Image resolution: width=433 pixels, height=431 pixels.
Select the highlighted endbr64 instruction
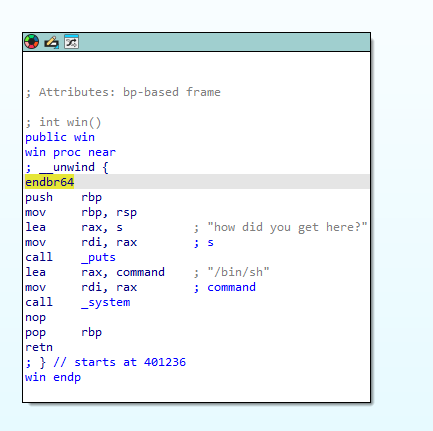tap(50, 182)
